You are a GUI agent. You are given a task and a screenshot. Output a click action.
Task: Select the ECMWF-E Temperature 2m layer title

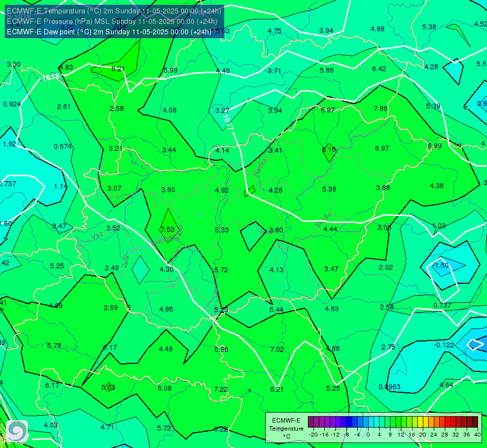(x=114, y=11)
